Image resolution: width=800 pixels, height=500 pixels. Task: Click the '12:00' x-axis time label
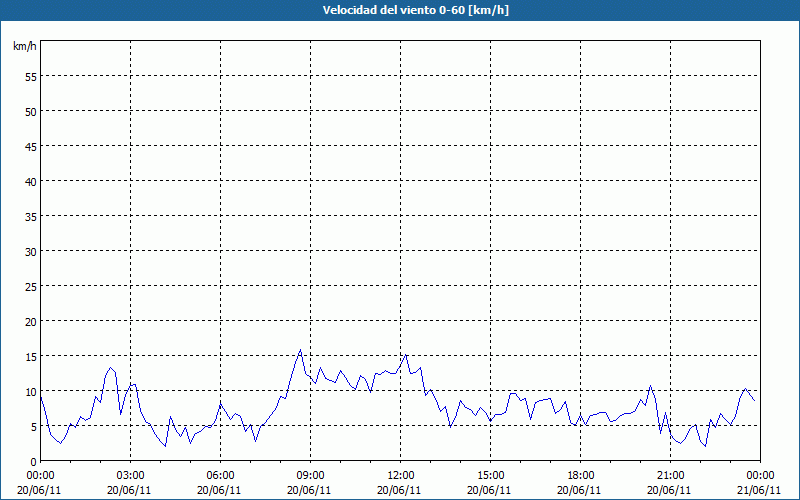click(x=401, y=476)
